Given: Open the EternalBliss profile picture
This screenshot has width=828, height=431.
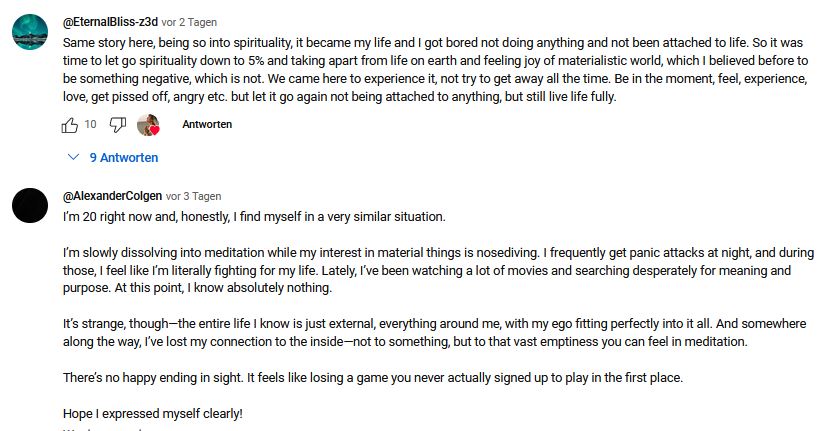Looking at the screenshot, I should click(31, 33).
